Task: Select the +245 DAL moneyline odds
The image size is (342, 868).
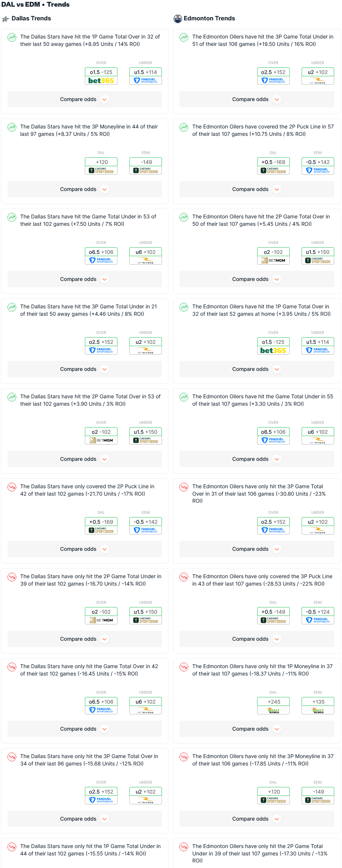Action: pos(273,702)
